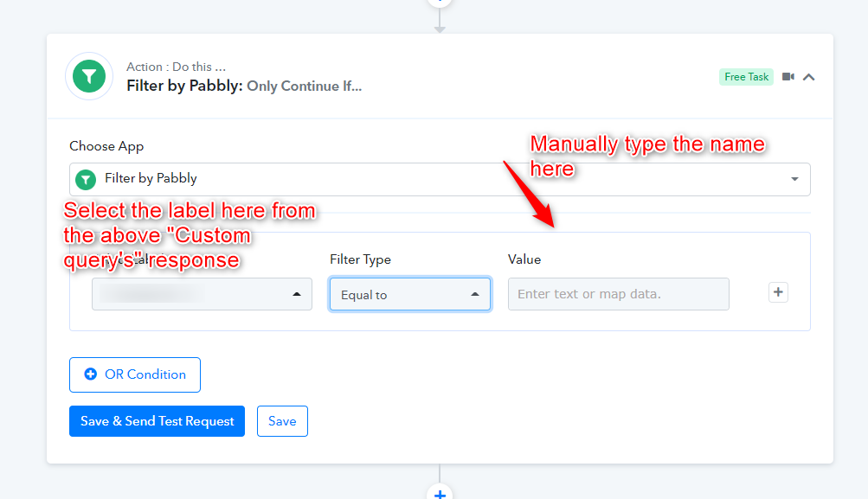Add a new step with bottom plus circle
The width and height of the screenshot is (868, 499).
(440, 492)
